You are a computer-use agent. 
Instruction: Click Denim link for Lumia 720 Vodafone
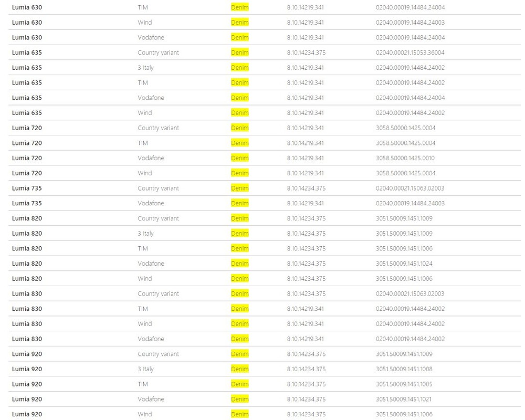(240, 158)
